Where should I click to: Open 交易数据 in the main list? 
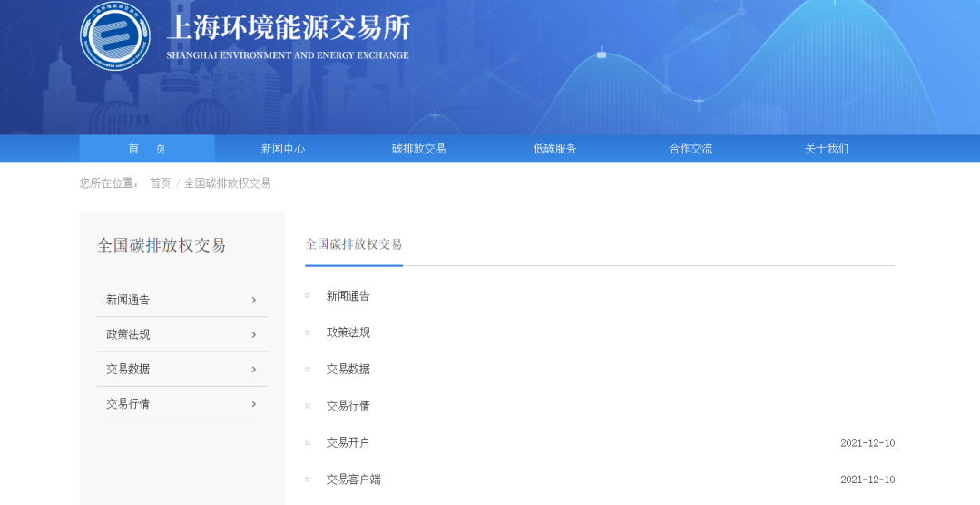tap(348, 369)
